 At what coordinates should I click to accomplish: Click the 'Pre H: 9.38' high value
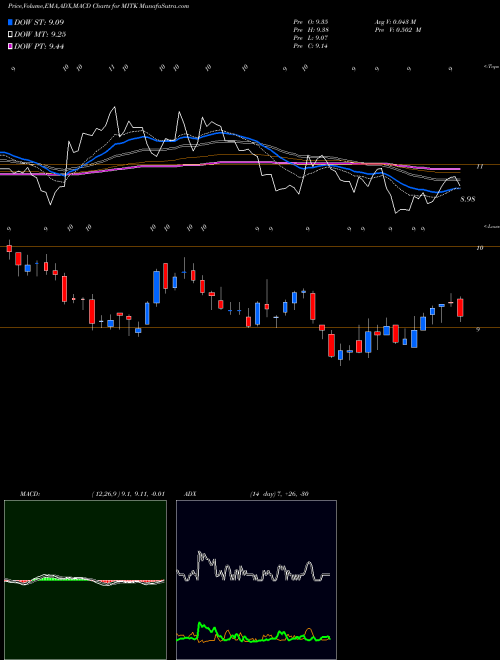(311, 30)
